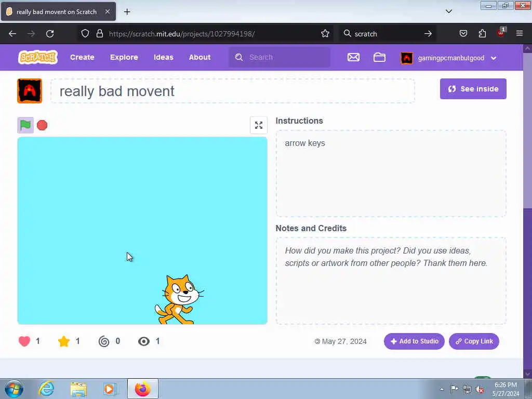This screenshot has width=532, height=399.
Task: Click the network tray icon
Action: point(467,389)
